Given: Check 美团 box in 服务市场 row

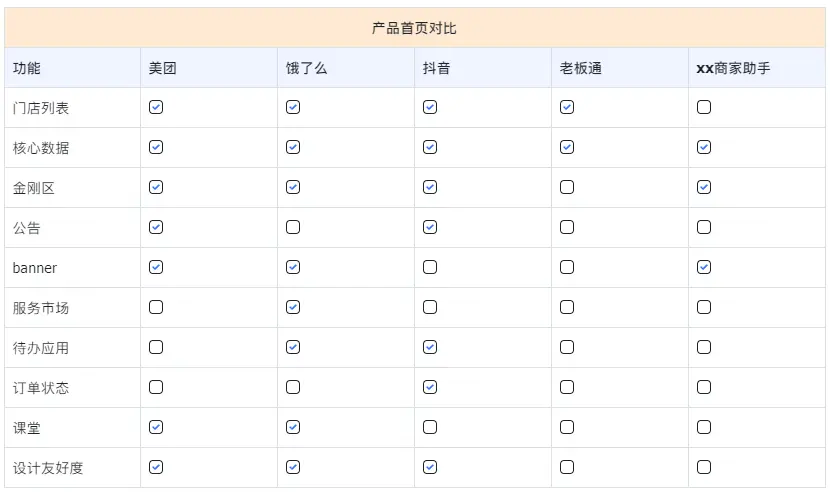Looking at the screenshot, I should [156, 307].
